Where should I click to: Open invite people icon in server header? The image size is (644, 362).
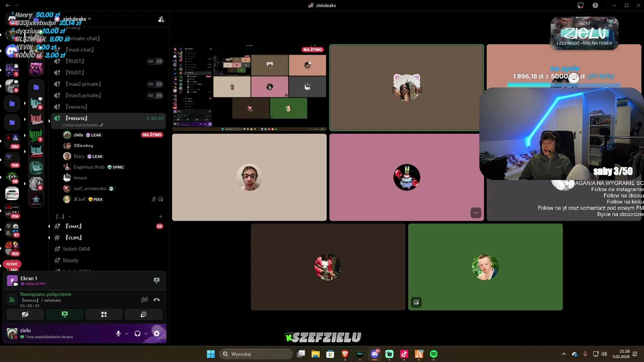coord(161,19)
